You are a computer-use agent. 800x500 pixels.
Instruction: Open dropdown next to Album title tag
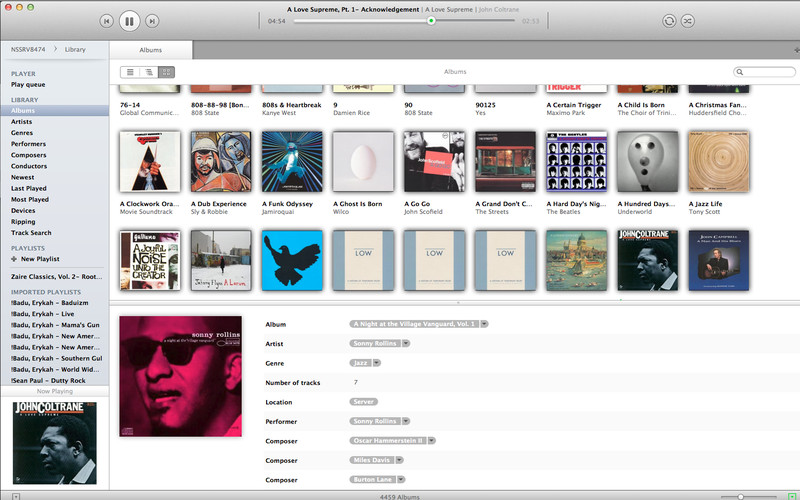tap(484, 324)
